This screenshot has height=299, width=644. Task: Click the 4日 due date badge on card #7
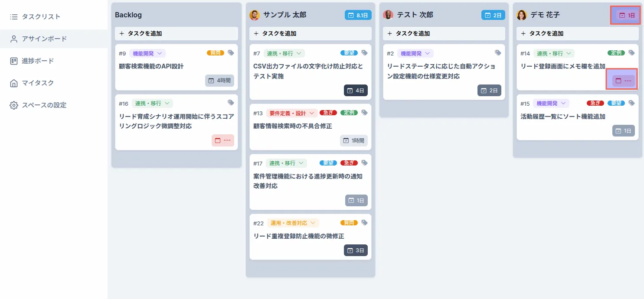coord(356,90)
